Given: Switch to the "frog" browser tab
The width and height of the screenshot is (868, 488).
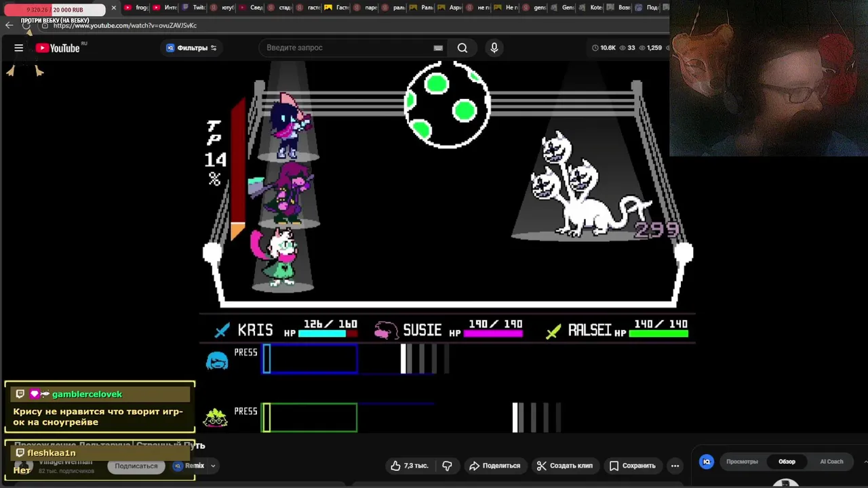Looking at the screenshot, I should coord(136,7).
